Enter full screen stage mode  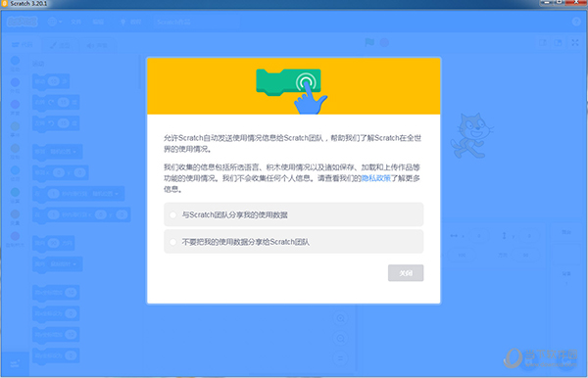click(575, 43)
